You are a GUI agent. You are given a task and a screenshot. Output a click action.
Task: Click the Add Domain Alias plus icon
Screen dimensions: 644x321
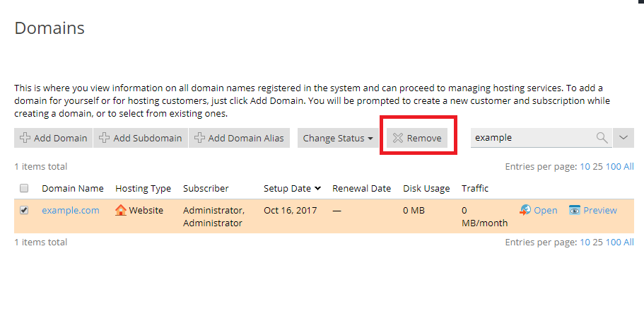(x=199, y=139)
